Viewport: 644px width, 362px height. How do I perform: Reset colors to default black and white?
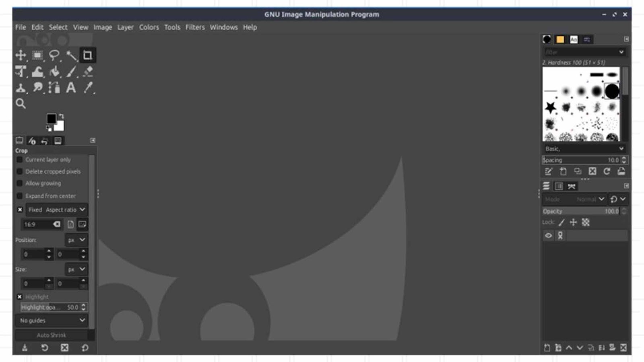click(x=49, y=128)
